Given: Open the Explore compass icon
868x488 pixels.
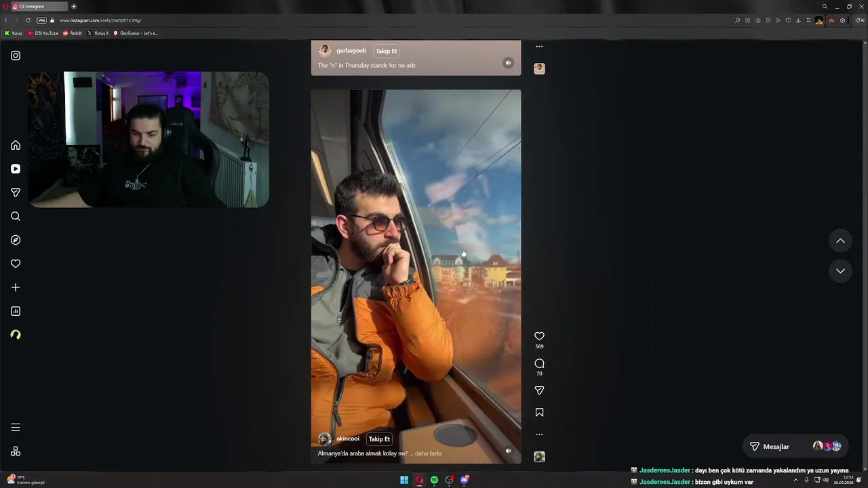Looking at the screenshot, I should (16, 240).
